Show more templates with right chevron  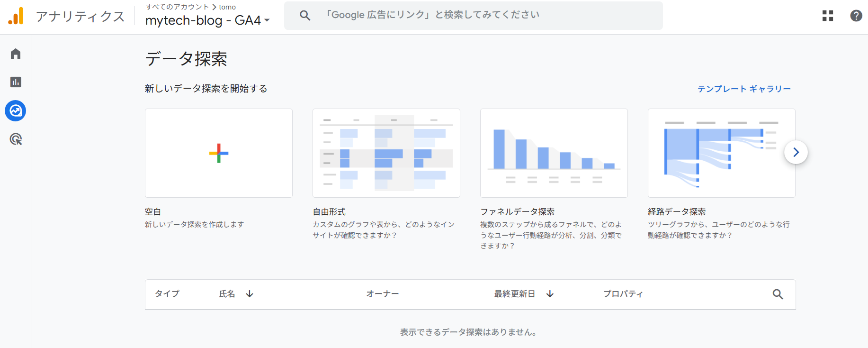pyautogui.click(x=796, y=152)
